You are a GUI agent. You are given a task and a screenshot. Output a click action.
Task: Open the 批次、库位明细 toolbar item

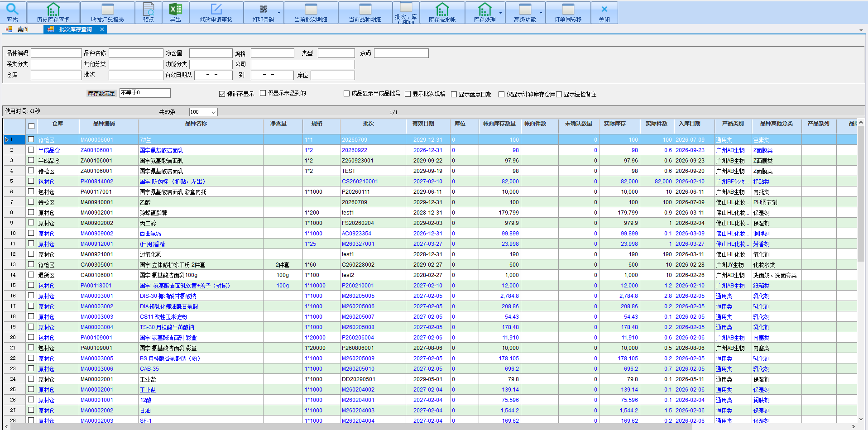pyautogui.click(x=406, y=13)
